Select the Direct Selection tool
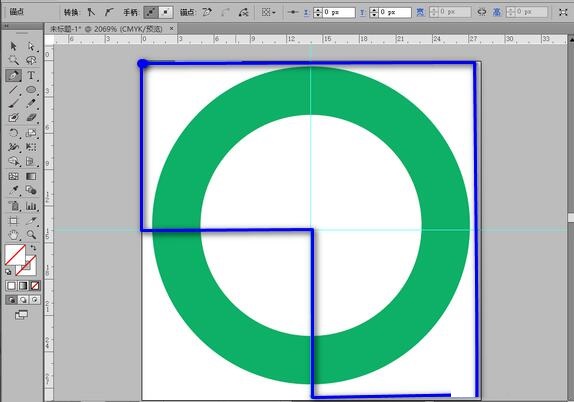 tap(31, 46)
